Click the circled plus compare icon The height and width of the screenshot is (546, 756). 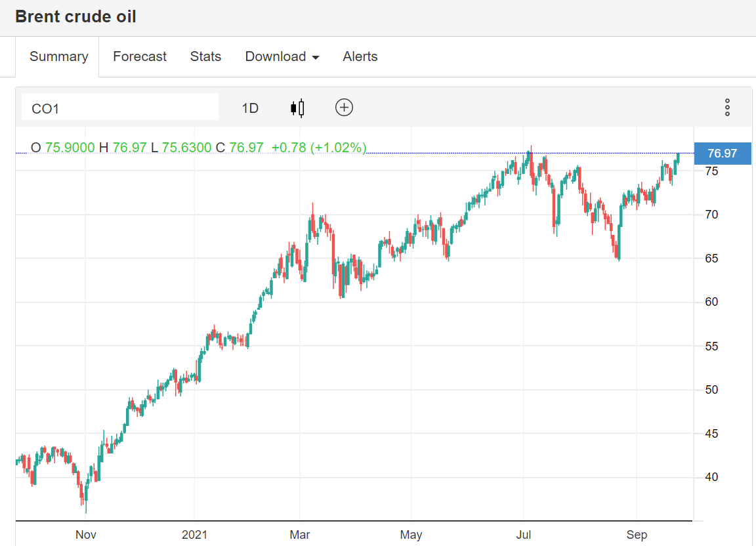tap(344, 108)
